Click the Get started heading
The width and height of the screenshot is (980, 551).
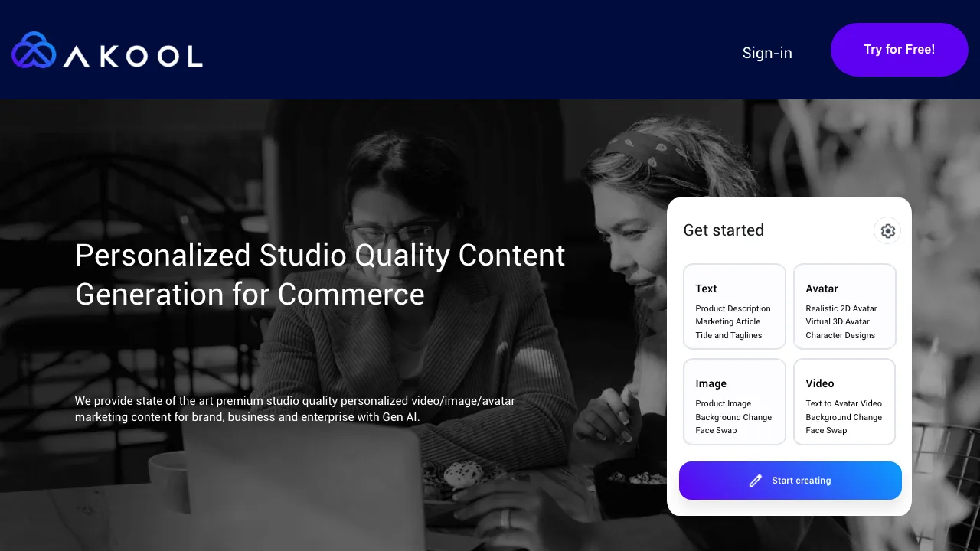tap(724, 230)
